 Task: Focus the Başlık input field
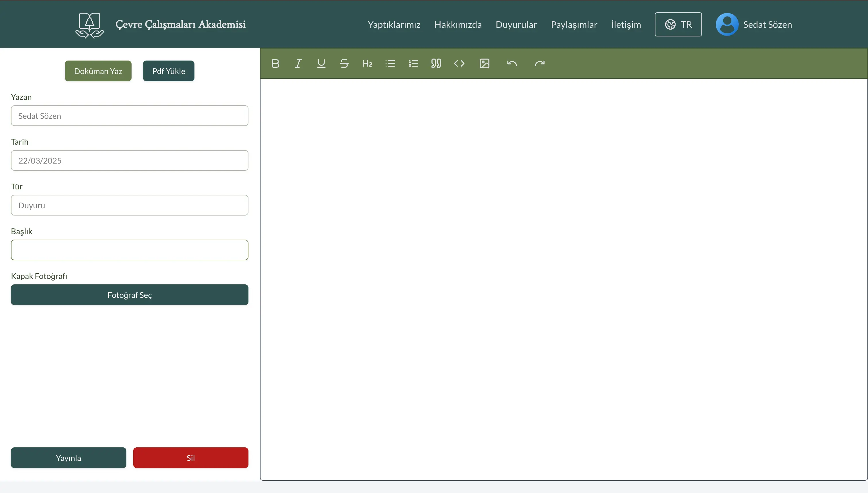(130, 250)
